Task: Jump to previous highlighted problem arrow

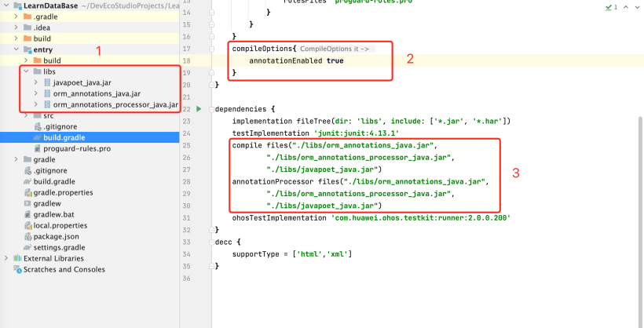Action: [x=625, y=6]
